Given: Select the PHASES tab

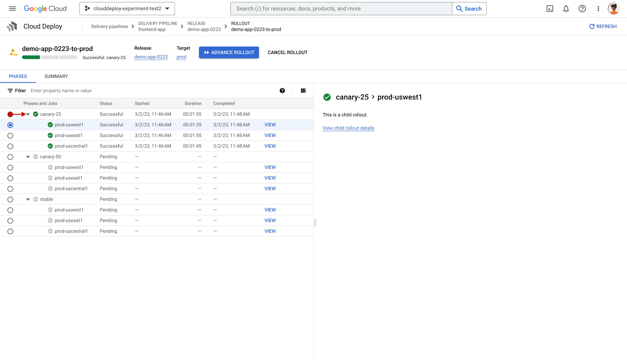Looking at the screenshot, I should [17, 76].
